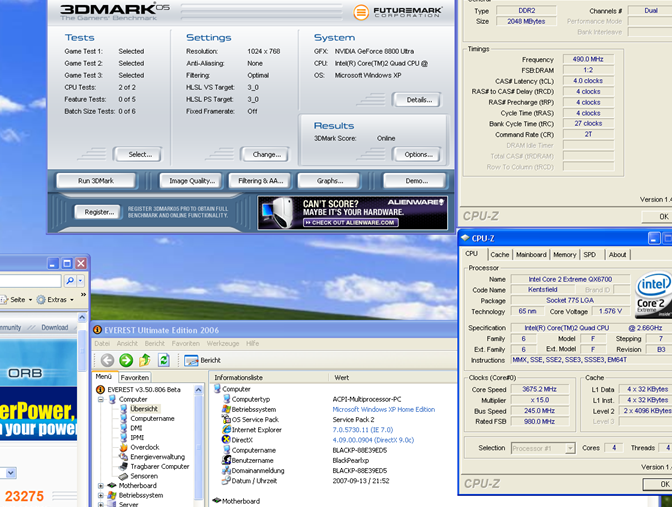The width and height of the screenshot is (672, 507).
Task: Click the Options... button under Results
Action: [418, 154]
